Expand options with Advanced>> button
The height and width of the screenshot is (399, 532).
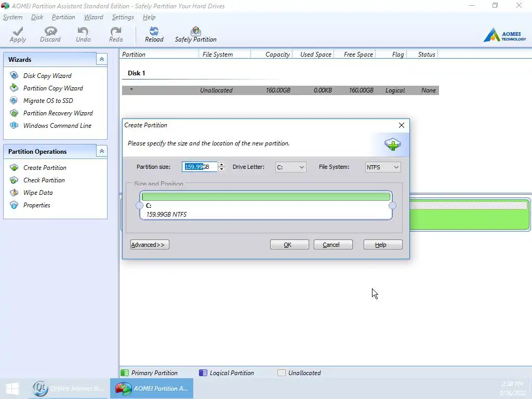click(150, 245)
